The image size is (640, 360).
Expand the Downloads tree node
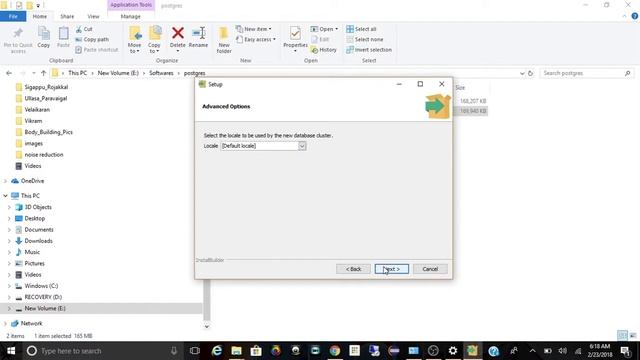click(x=9, y=241)
